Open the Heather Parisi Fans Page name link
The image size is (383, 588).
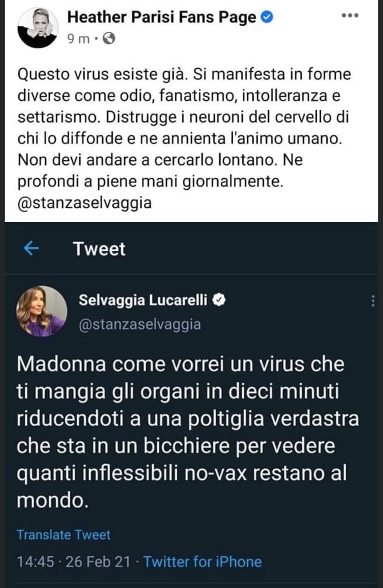(x=162, y=17)
